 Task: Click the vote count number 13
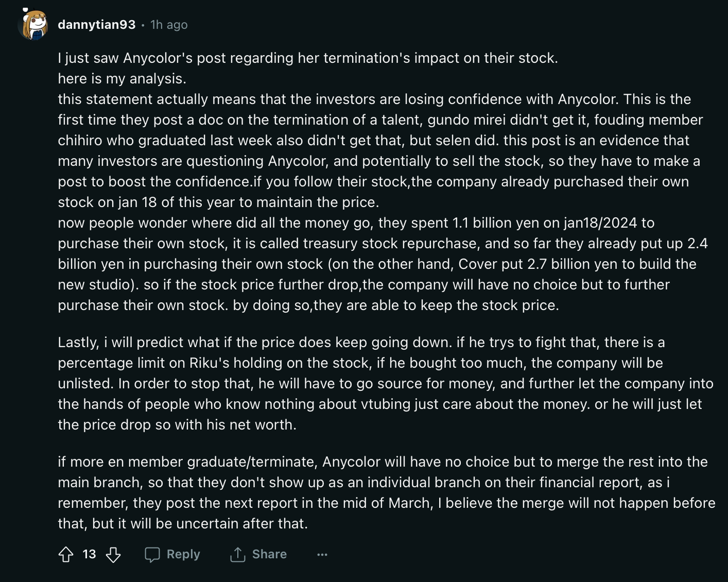89,554
